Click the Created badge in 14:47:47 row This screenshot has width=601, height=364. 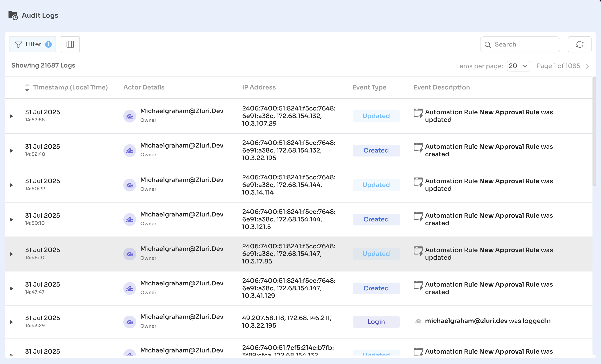pos(376,288)
